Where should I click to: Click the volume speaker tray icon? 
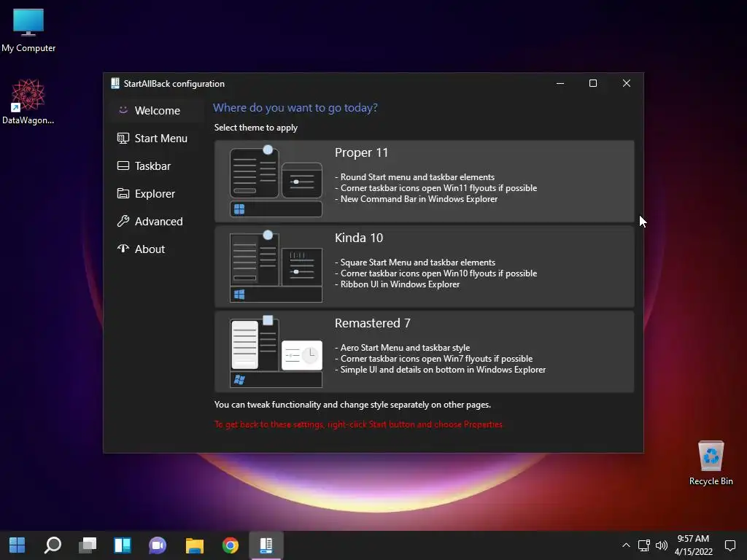(x=661, y=545)
